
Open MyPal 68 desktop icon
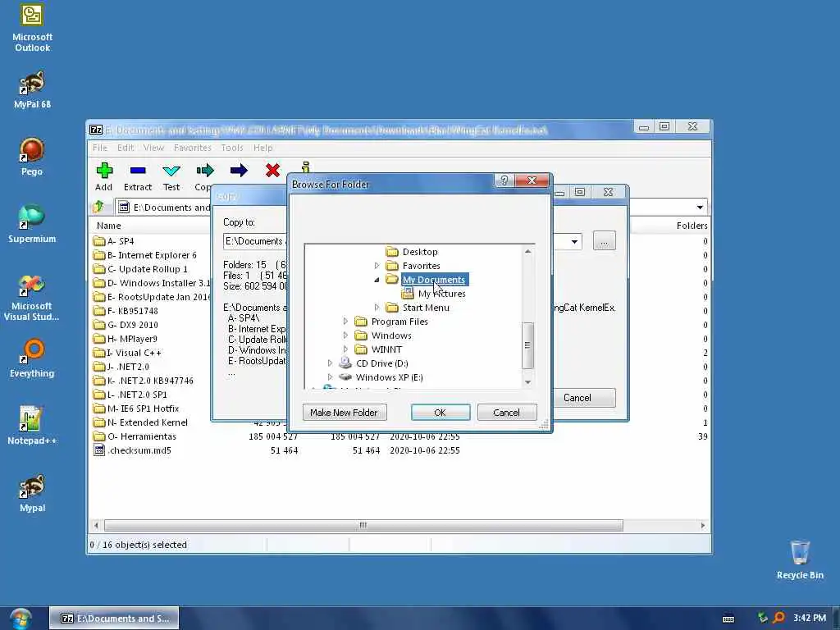click(x=32, y=90)
